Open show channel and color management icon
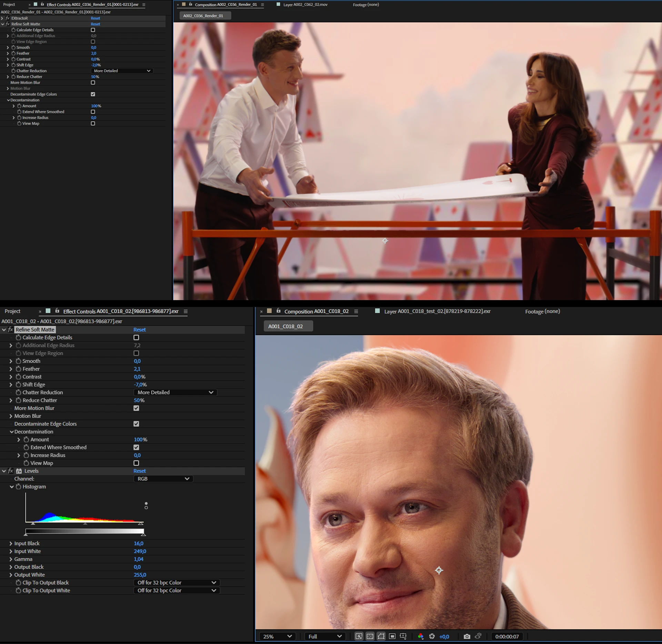Viewport: 662px width, 644px height. click(420, 636)
